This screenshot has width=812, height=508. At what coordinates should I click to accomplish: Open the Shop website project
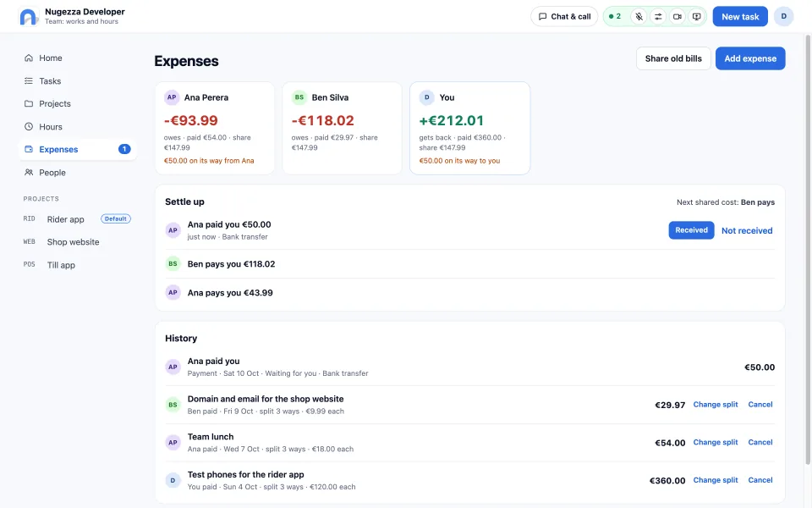pyautogui.click(x=77, y=242)
